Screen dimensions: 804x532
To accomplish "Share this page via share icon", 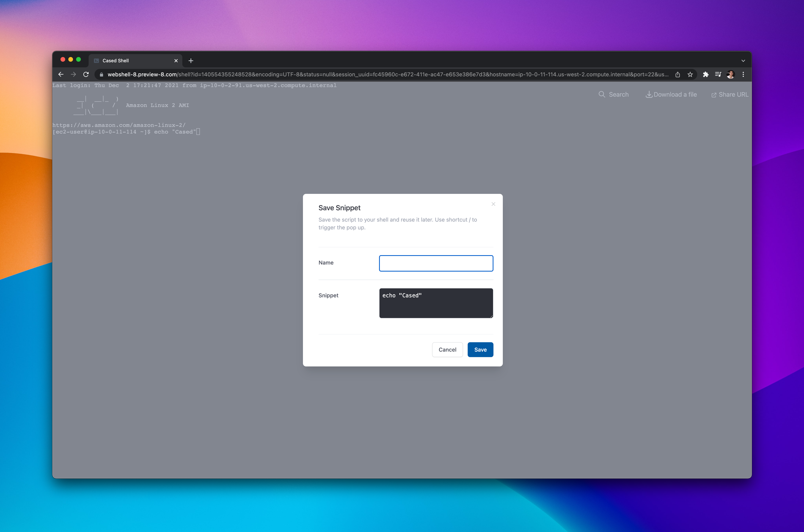I will pos(678,74).
